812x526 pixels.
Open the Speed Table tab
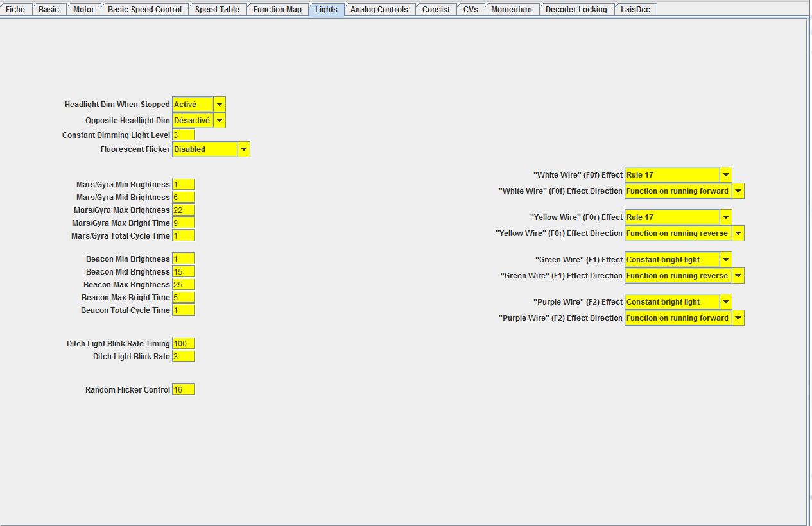tap(217, 10)
